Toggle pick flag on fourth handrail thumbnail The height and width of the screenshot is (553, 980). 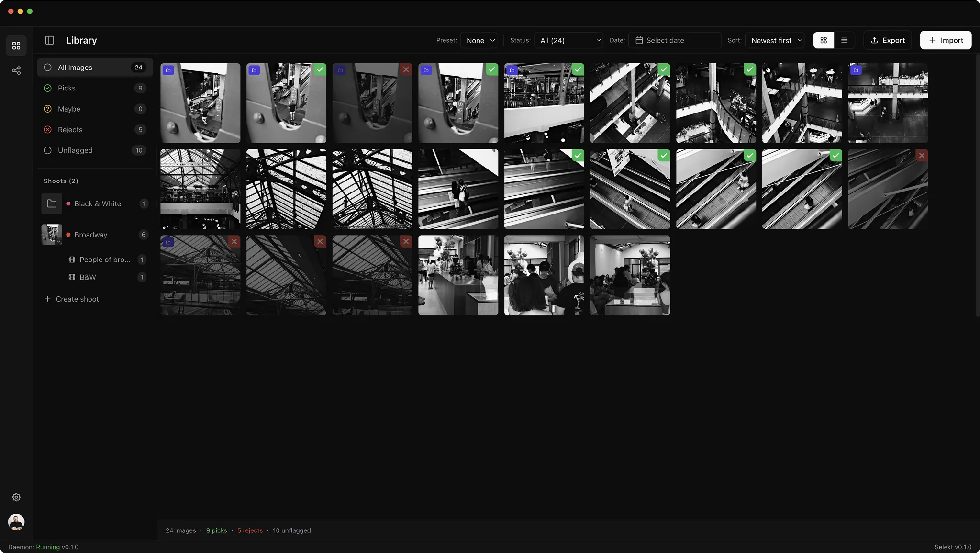(492, 69)
